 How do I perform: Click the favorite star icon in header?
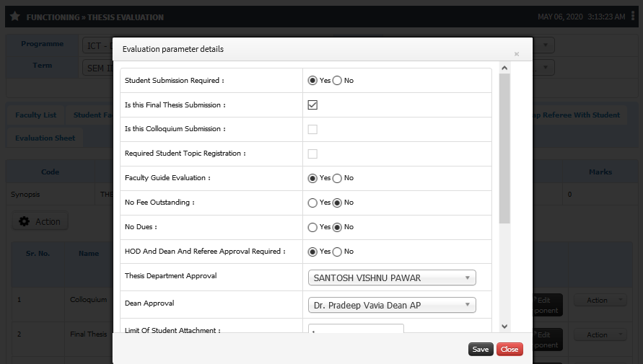pyautogui.click(x=14, y=17)
